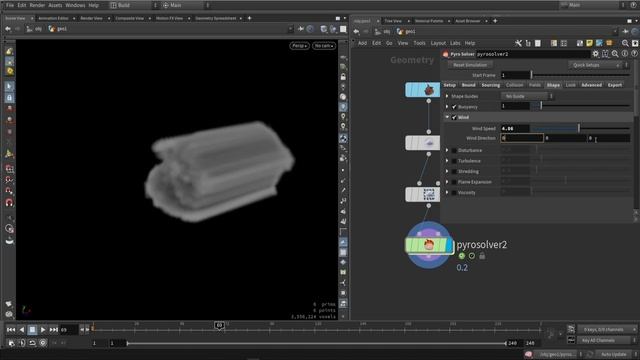Click the Wind Speed value field

click(x=515, y=128)
